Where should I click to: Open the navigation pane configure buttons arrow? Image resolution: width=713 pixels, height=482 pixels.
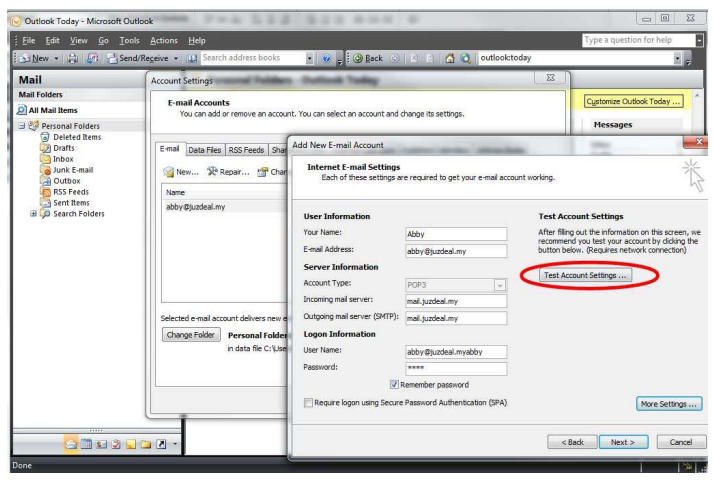pos(175,444)
